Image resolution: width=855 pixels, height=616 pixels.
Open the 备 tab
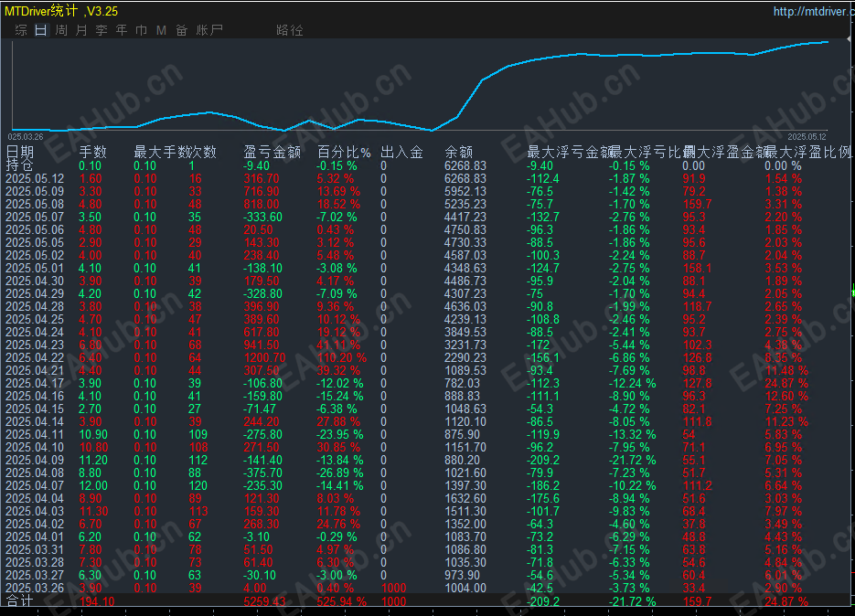[x=181, y=30]
